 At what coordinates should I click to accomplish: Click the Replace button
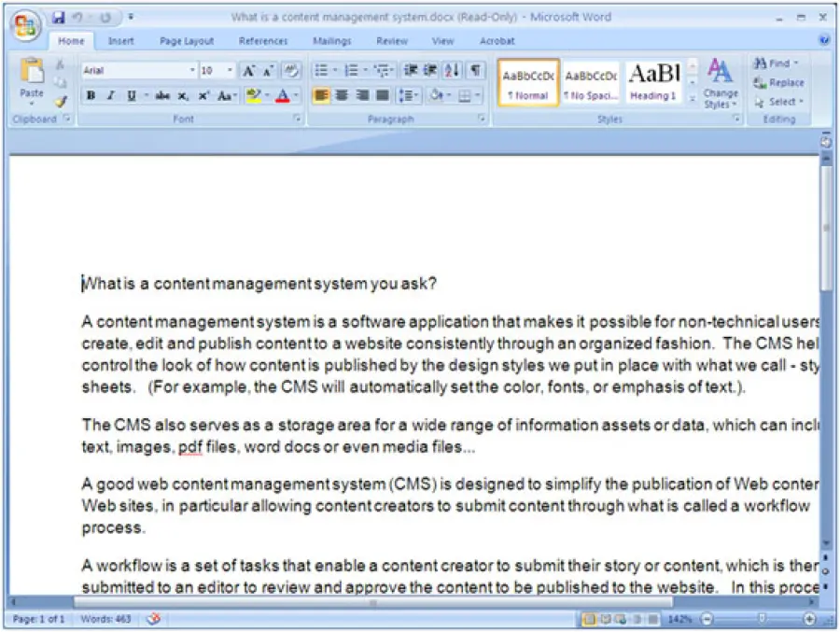779,82
